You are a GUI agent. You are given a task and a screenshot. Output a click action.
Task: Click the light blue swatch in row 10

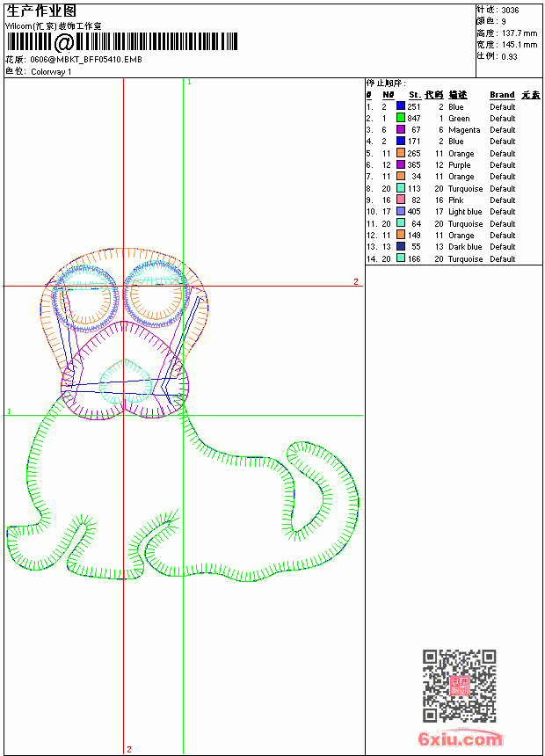400,211
